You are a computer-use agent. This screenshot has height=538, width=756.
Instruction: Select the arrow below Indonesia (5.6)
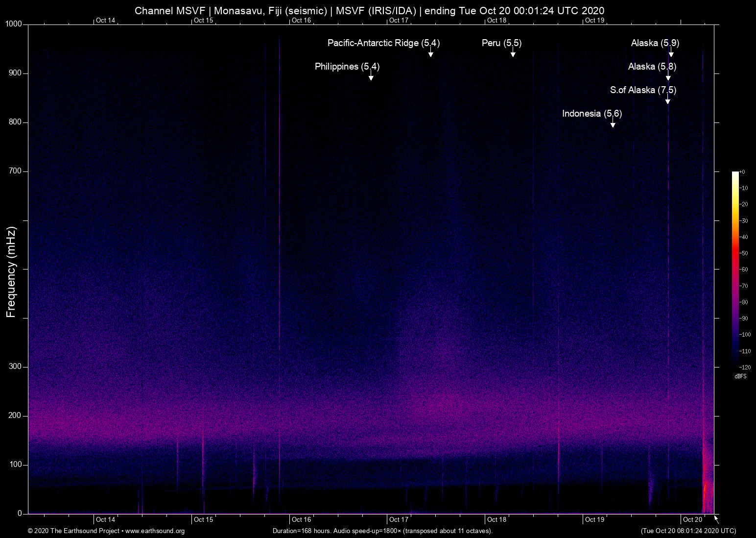[x=613, y=124]
